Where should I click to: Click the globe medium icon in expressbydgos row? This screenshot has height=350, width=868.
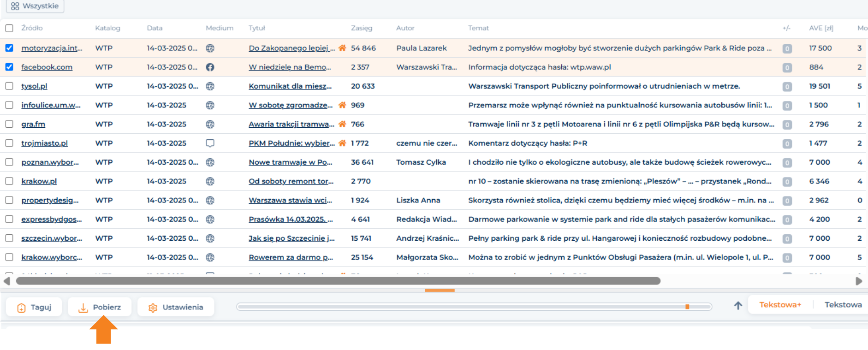click(x=210, y=219)
